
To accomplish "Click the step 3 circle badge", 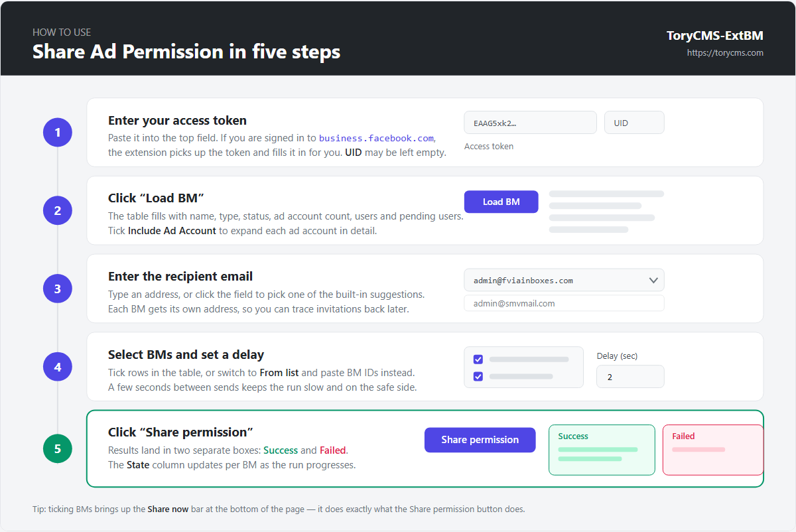I will [x=58, y=289].
